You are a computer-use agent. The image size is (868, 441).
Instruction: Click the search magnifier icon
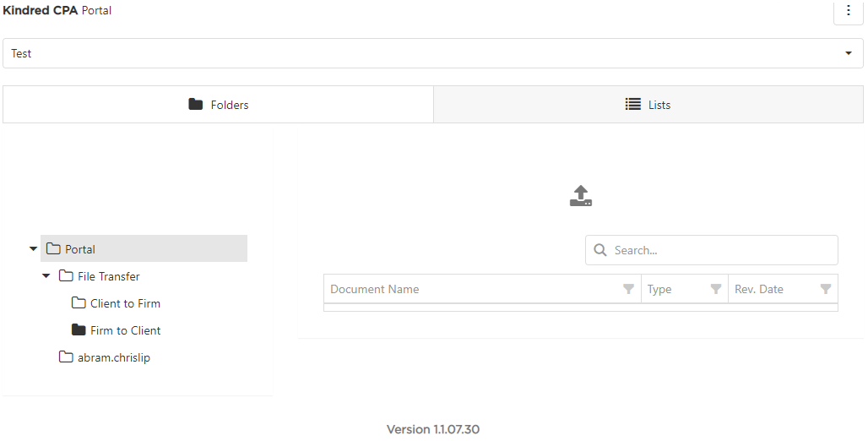600,250
